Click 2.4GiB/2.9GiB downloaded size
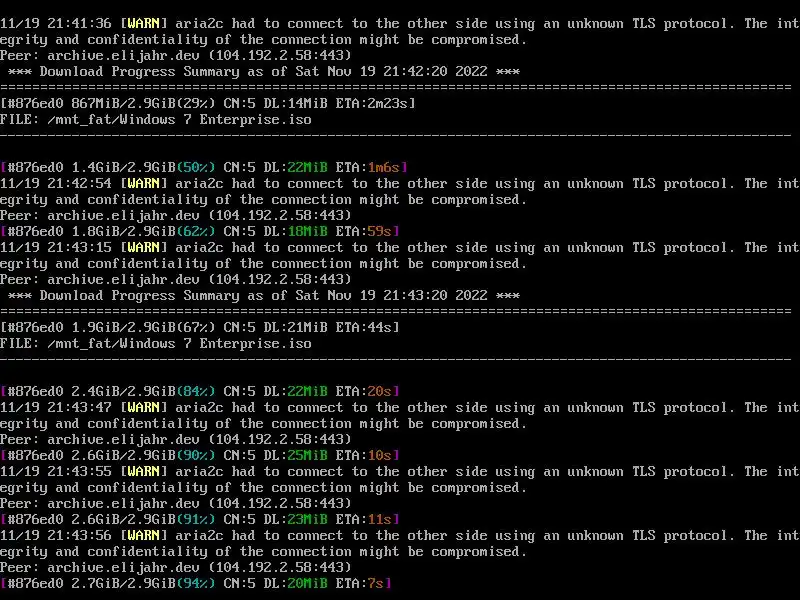800x600 pixels. pyautogui.click(x=123, y=391)
